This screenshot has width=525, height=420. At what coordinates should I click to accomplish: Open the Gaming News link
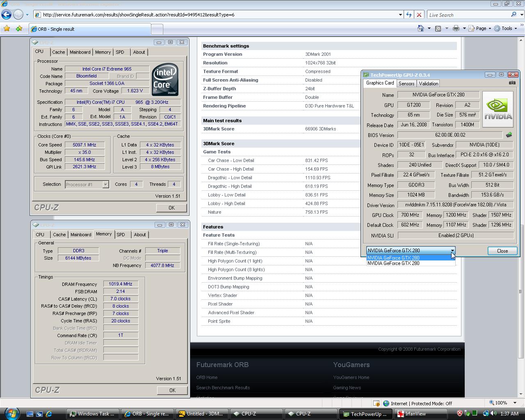click(x=347, y=388)
